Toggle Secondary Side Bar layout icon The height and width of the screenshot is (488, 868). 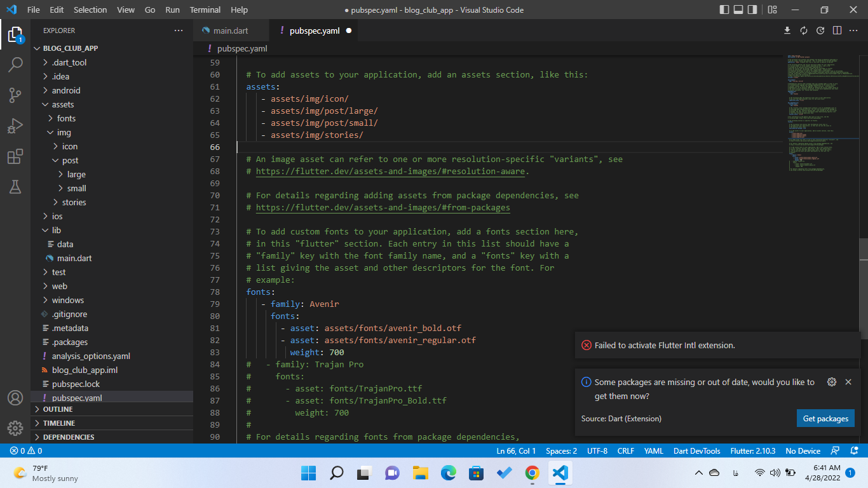point(752,10)
